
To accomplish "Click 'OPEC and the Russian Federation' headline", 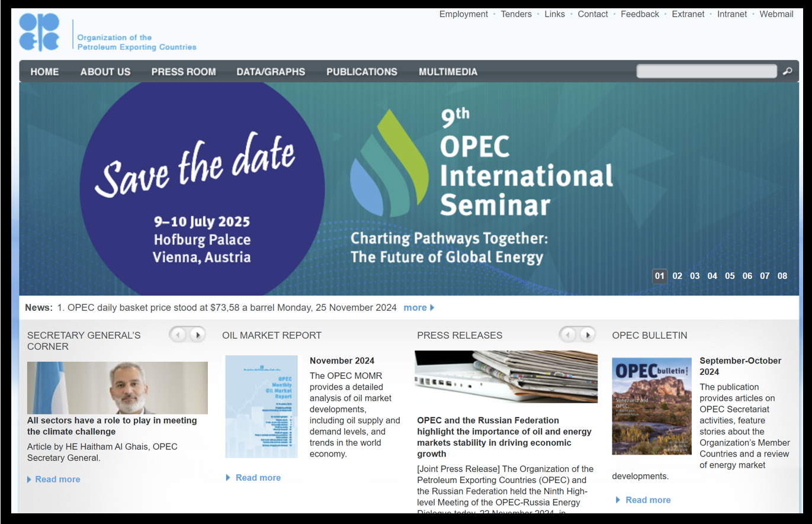I will click(x=504, y=438).
